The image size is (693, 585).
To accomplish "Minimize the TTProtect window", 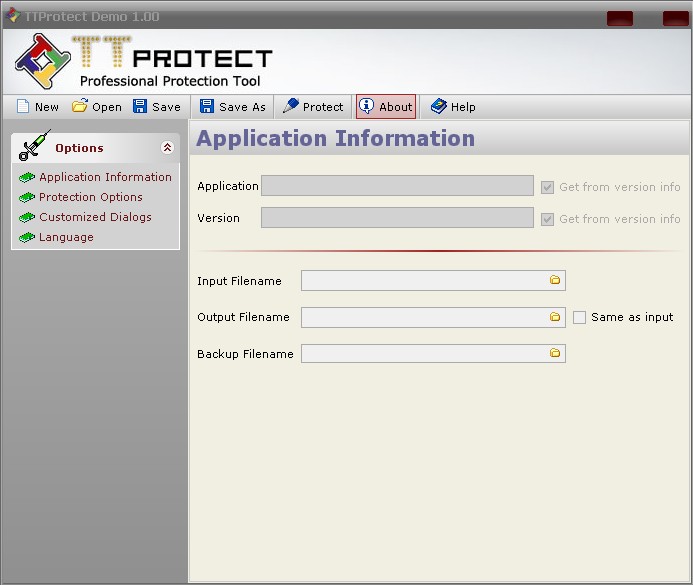I will click(x=620, y=19).
